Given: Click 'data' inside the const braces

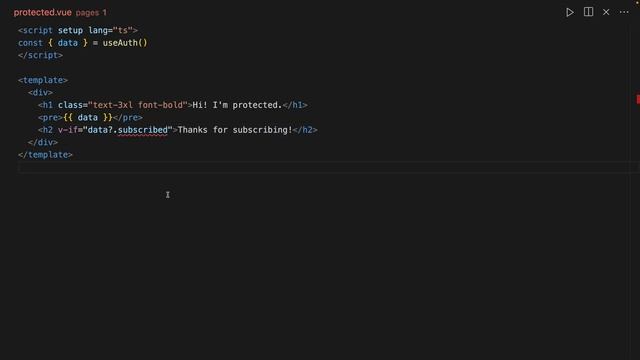Looking at the screenshot, I should pos(67,43).
